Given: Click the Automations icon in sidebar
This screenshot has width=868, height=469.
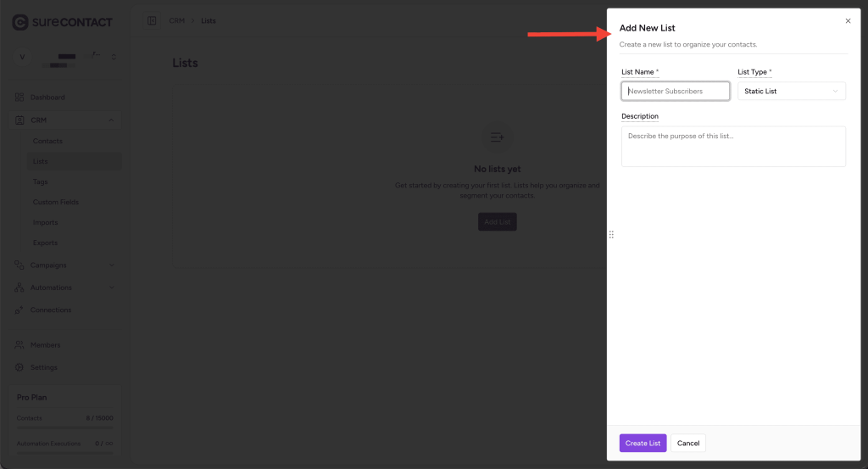Looking at the screenshot, I should 19,288.
